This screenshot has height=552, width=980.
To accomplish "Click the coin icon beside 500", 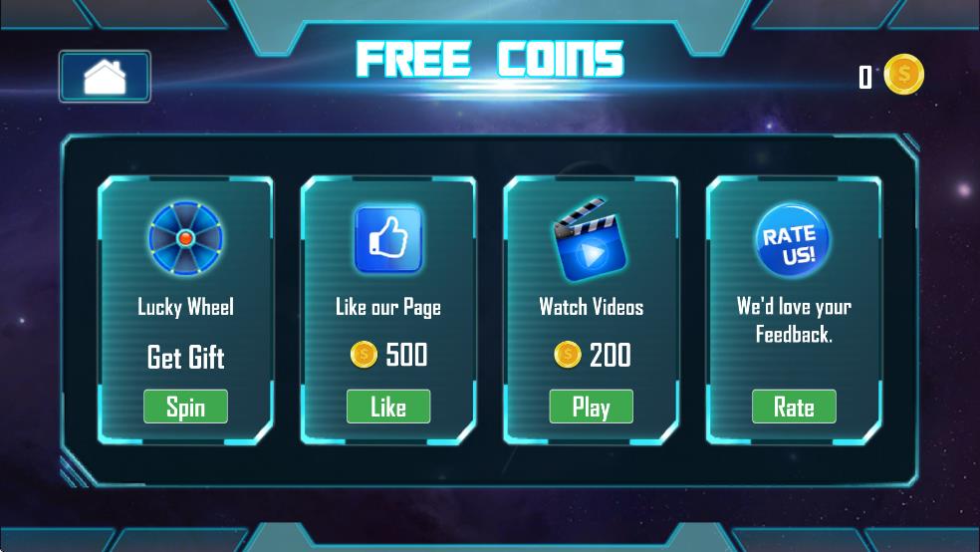I will click(x=364, y=355).
